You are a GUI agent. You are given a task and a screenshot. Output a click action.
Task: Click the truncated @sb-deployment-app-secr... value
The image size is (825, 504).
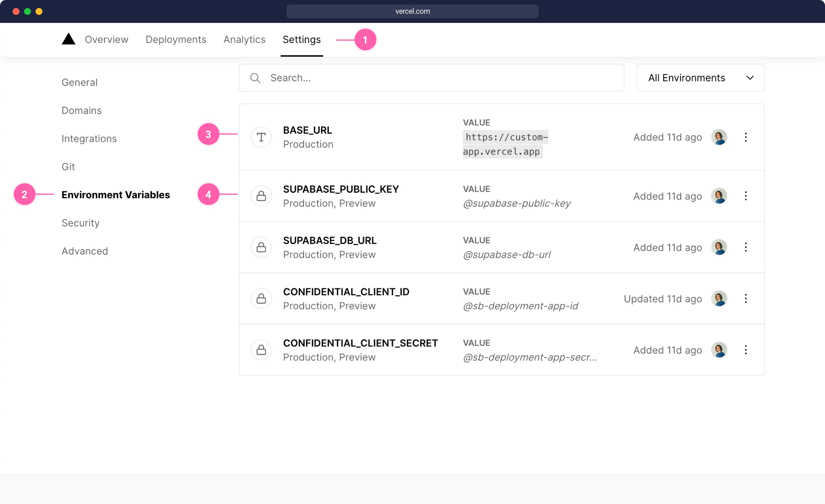pos(530,357)
